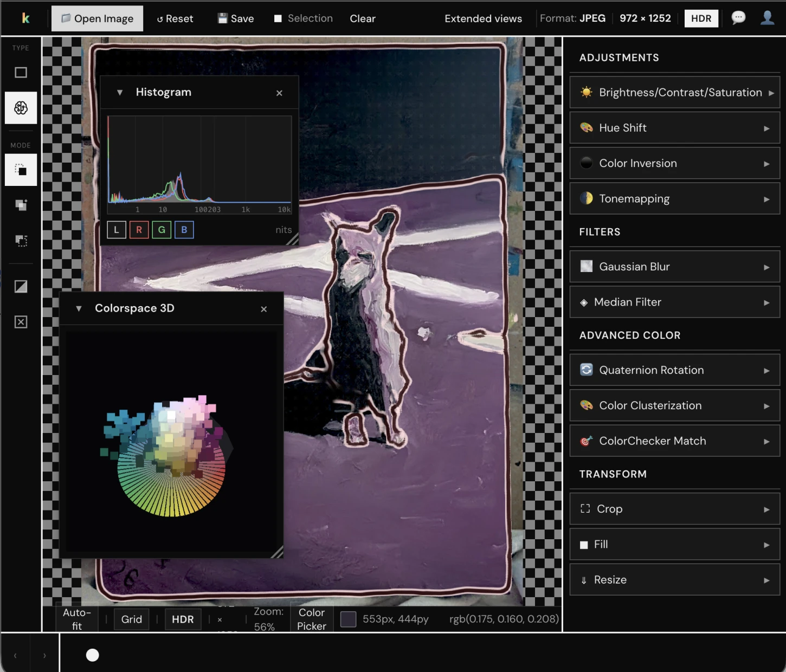
Task: Expand the Tonemapping arrow
Action: [766, 199]
